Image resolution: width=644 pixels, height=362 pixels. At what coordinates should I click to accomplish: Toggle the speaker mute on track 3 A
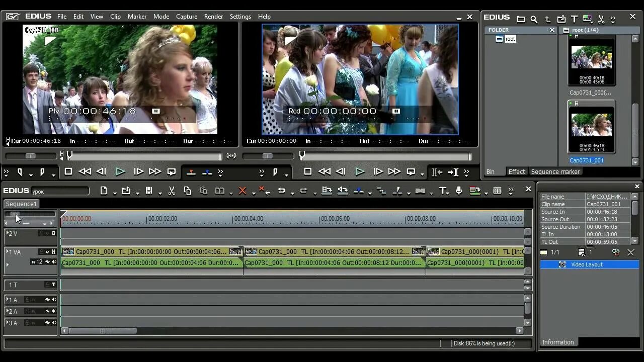[54, 323]
